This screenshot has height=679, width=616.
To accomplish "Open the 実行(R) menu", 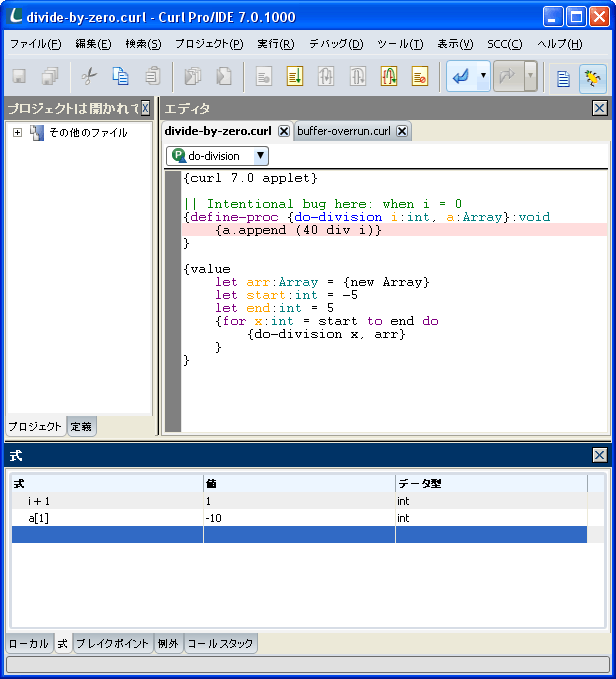I will (x=276, y=44).
